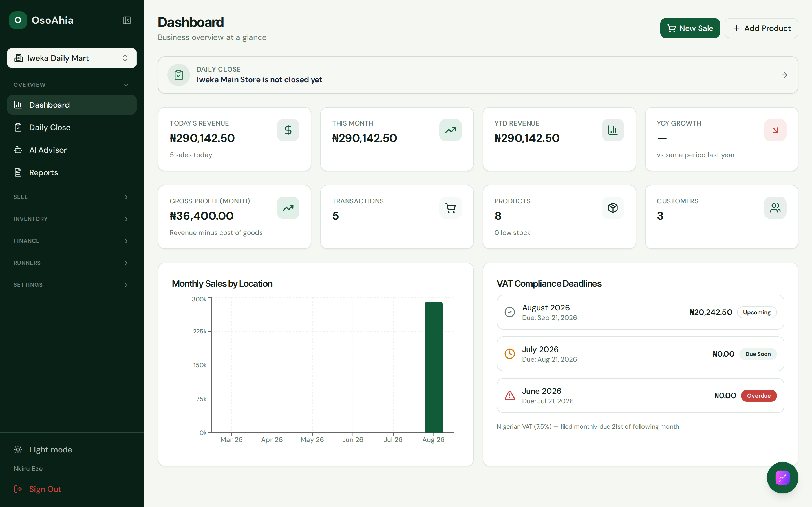Click the New Sale button
Viewport: 812px width, 507px height.
pyautogui.click(x=690, y=28)
